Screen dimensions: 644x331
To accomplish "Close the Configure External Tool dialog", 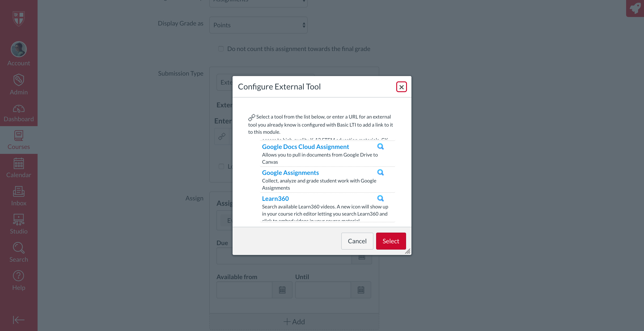I will pyautogui.click(x=402, y=87).
